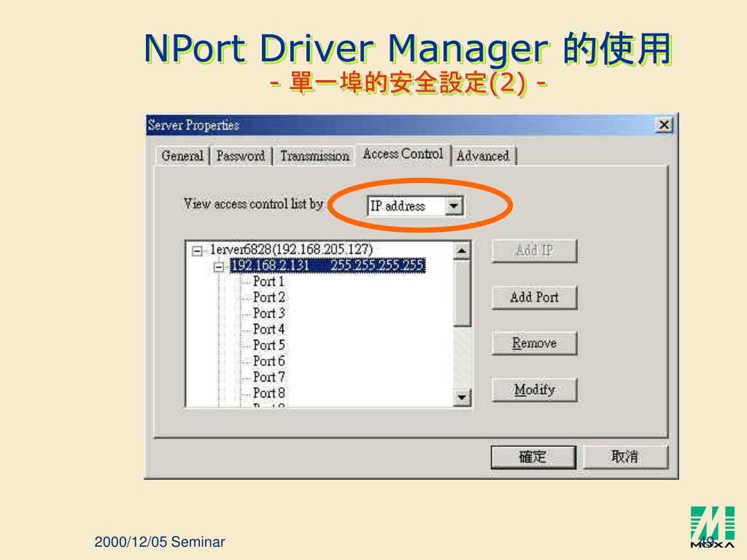Pick Port 4 in the tree
747x560 pixels.
(268, 329)
